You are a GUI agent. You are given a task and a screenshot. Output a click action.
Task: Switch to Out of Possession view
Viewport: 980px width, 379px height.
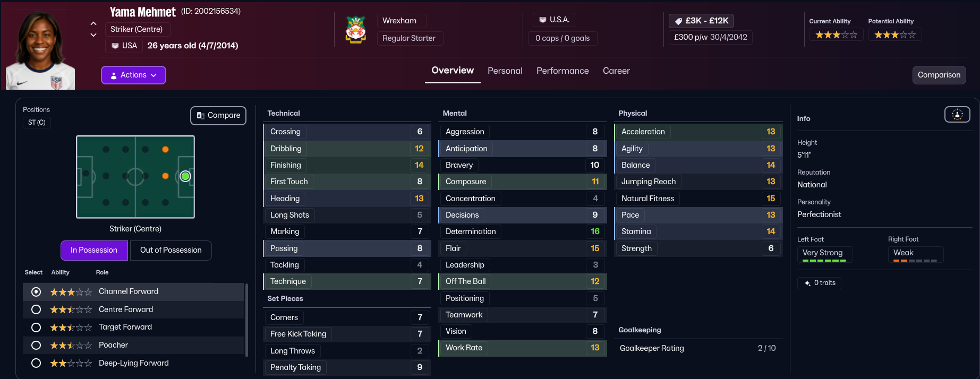tap(171, 250)
